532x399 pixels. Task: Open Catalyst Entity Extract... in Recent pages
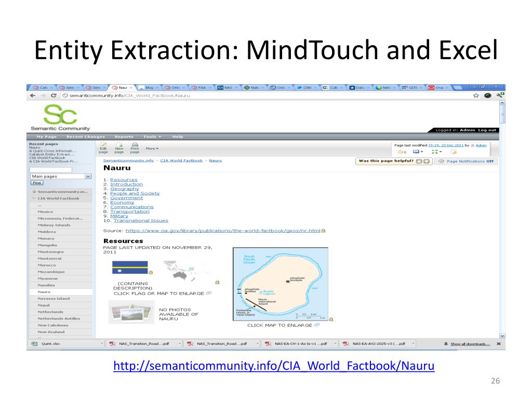pos(52,154)
